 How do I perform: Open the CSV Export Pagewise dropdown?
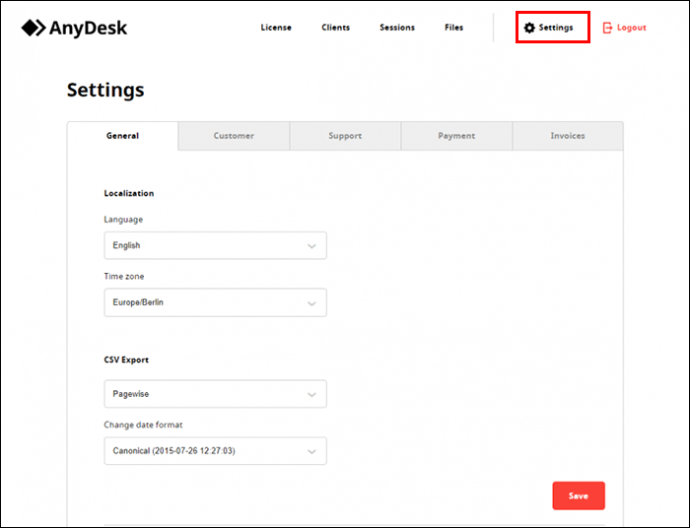[215, 394]
